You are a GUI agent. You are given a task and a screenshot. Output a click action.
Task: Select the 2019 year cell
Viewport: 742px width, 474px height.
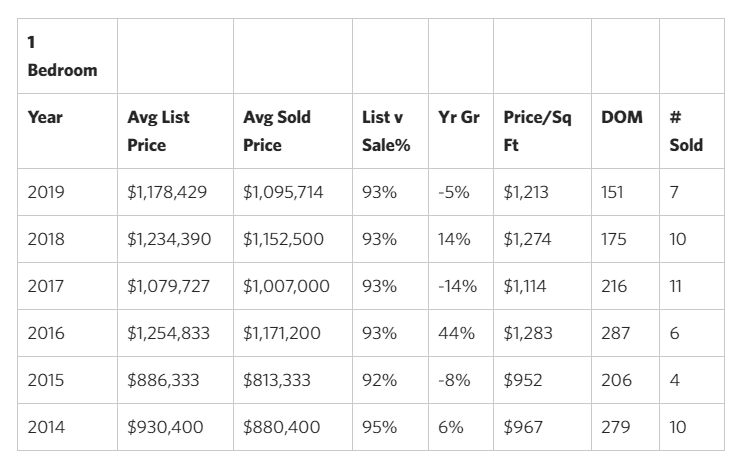click(x=46, y=192)
